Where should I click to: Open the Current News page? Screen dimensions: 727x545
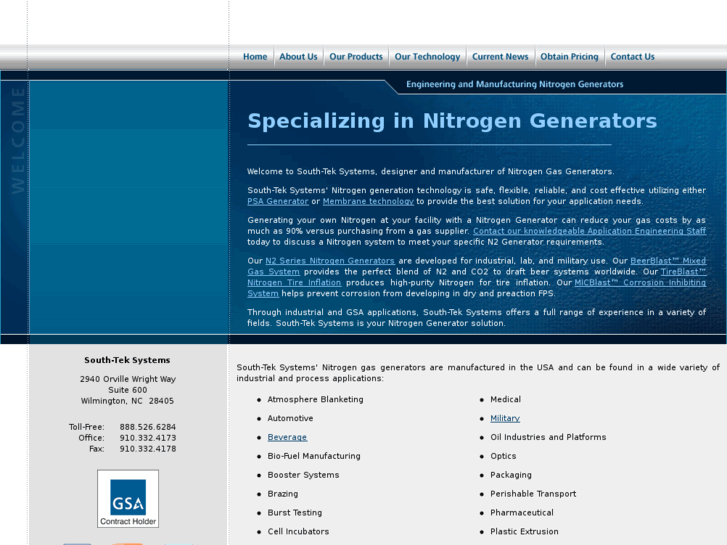pyautogui.click(x=500, y=57)
